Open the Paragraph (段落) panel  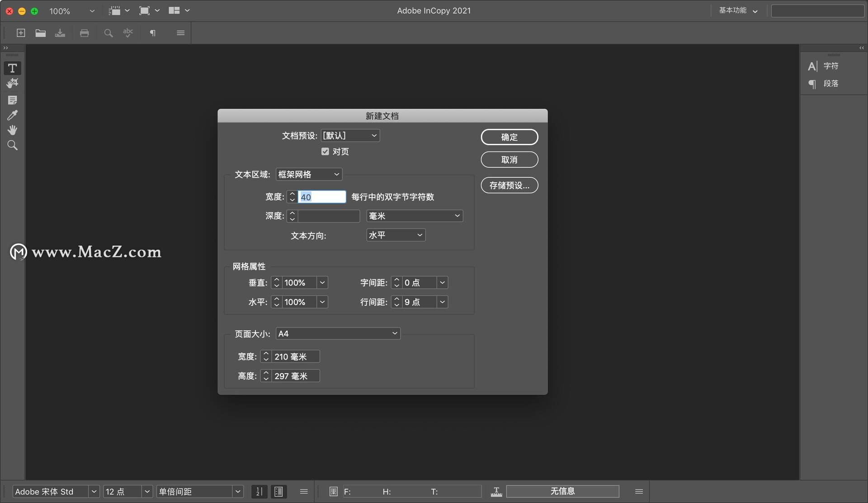[823, 84]
